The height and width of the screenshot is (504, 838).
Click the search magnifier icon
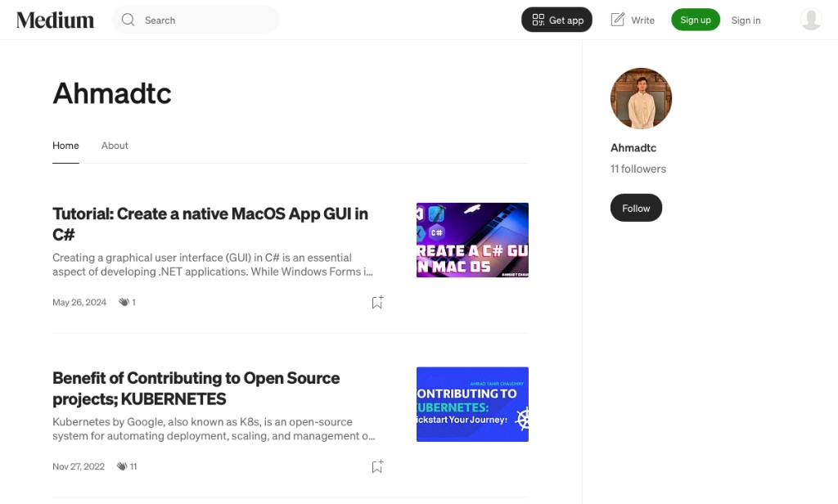pyautogui.click(x=128, y=20)
